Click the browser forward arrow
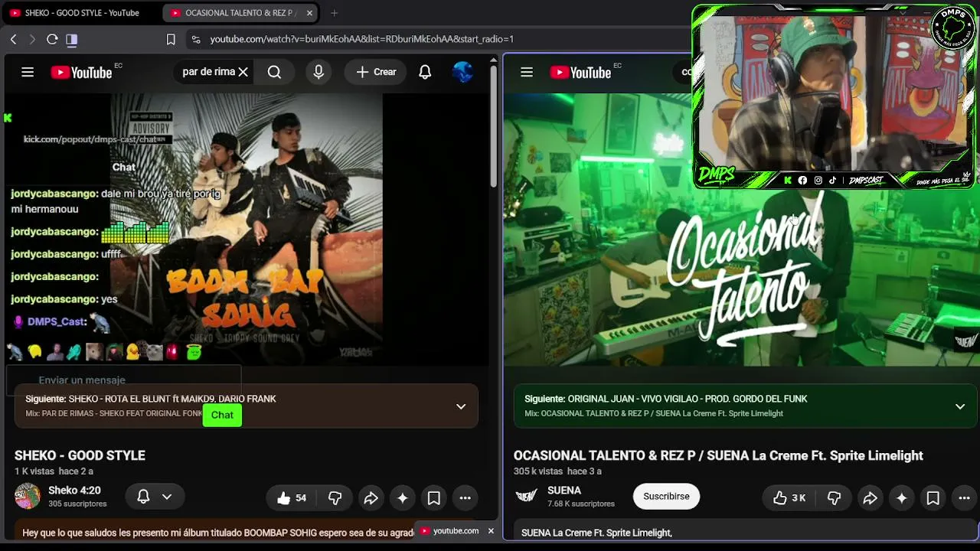This screenshot has width=980, height=551. pyautogui.click(x=32, y=39)
